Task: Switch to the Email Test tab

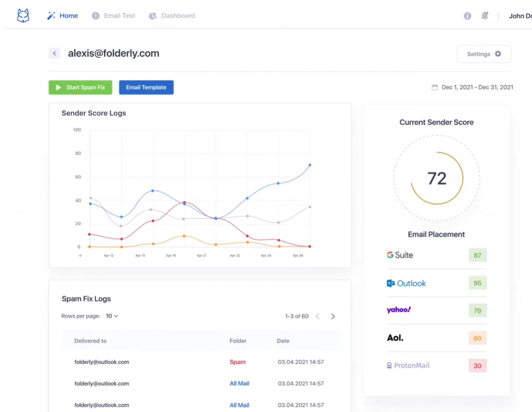Action: pos(113,16)
